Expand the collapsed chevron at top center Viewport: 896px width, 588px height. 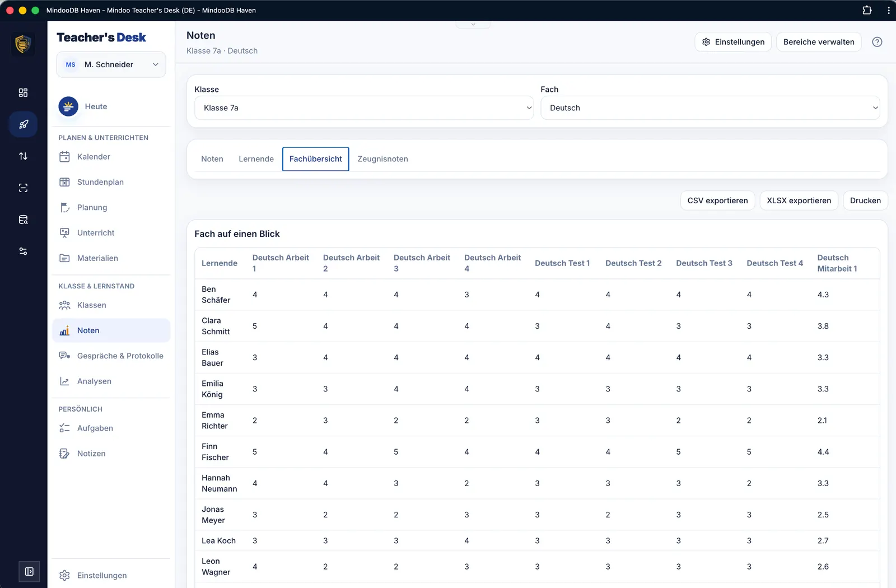[x=473, y=25]
